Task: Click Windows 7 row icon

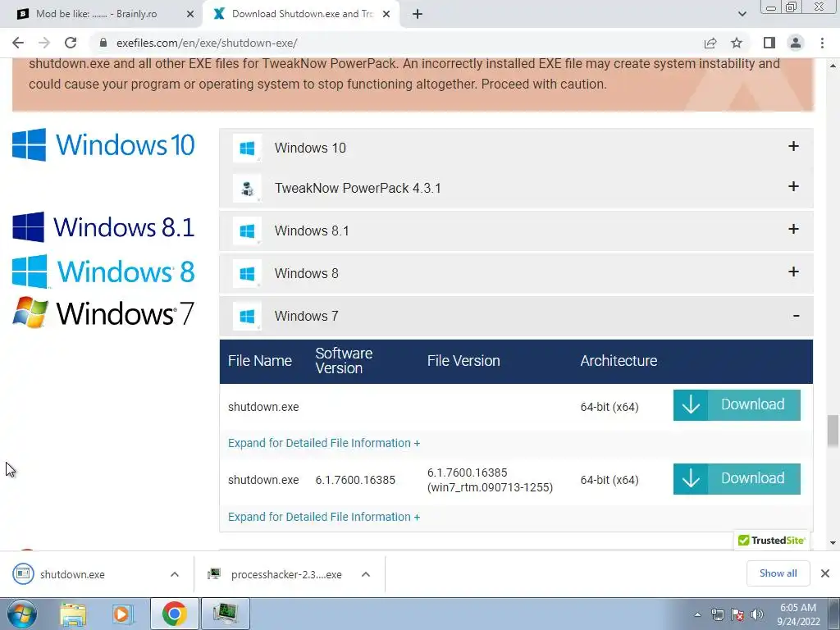Action: [x=248, y=316]
